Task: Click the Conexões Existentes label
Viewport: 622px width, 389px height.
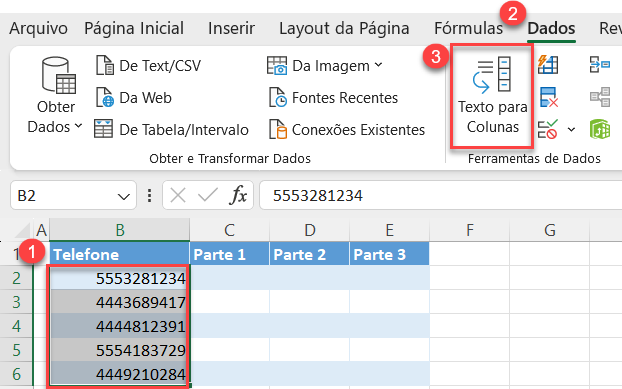Action: [x=358, y=130]
